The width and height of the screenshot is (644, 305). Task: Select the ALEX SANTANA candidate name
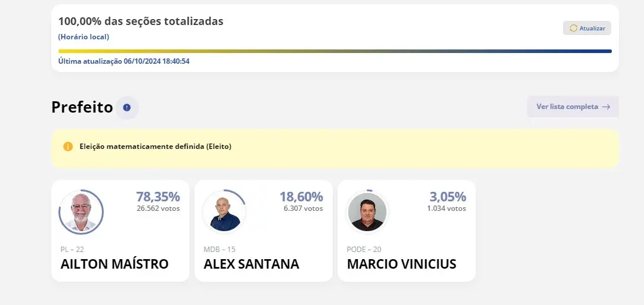point(251,264)
